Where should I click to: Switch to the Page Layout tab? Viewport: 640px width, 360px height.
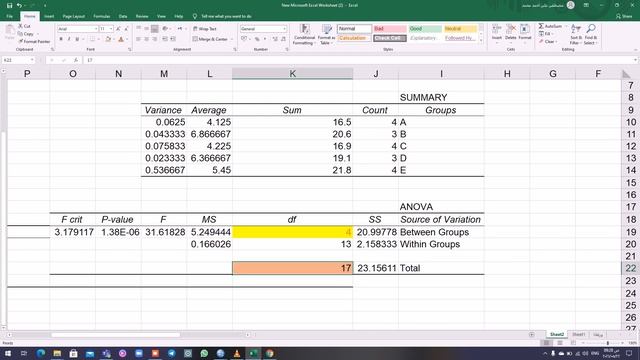point(73,16)
